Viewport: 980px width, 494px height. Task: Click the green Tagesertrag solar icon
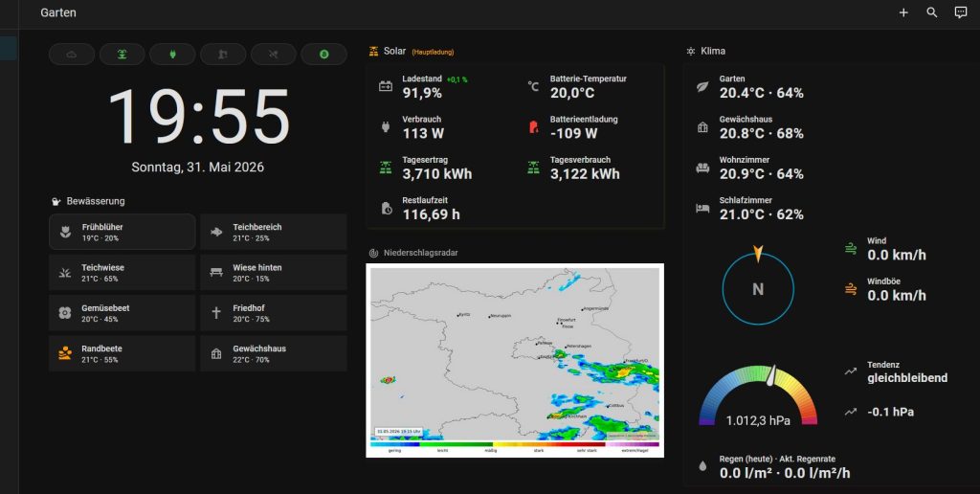click(x=386, y=168)
